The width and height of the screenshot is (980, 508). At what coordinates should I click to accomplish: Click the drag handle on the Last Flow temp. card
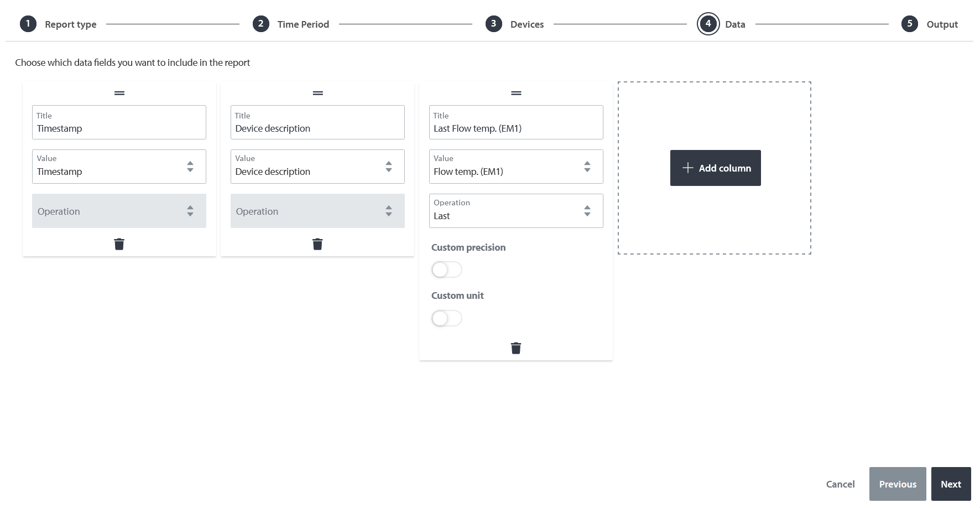(x=515, y=92)
